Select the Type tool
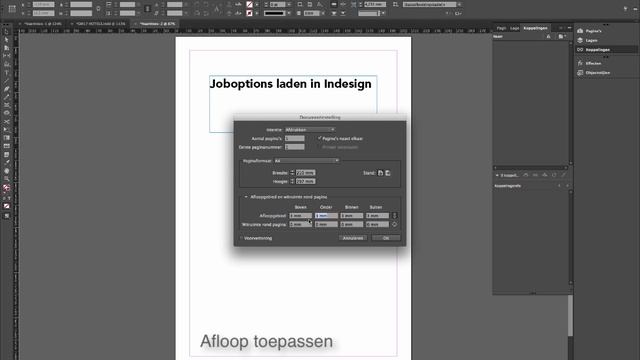 click(x=7, y=73)
